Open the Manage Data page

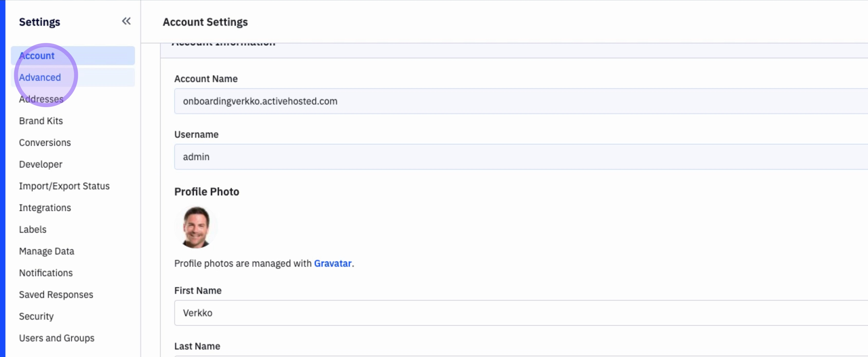[47, 251]
